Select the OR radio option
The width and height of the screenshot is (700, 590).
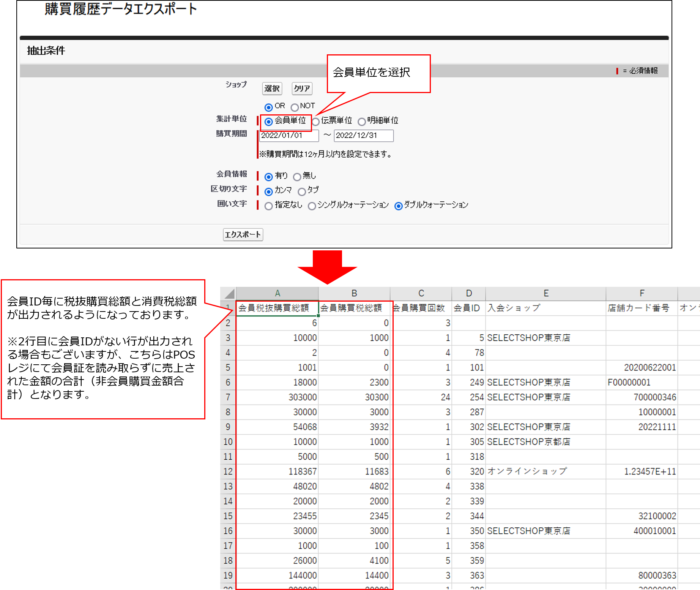click(x=269, y=106)
